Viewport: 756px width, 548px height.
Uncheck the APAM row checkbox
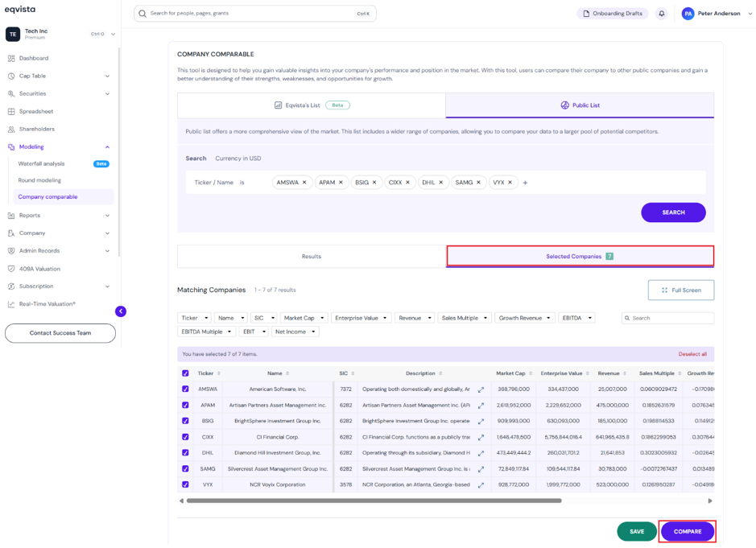pyautogui.click(x=185, y=406)
